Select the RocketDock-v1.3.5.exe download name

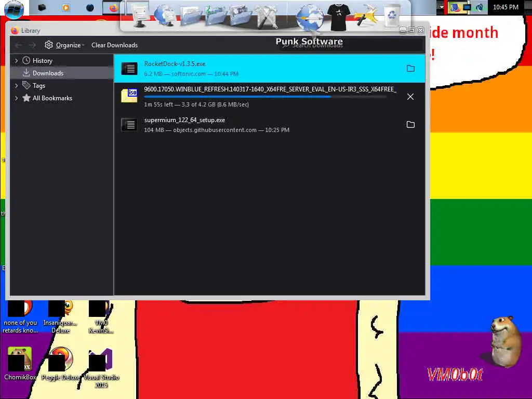(x=175, y=64)
